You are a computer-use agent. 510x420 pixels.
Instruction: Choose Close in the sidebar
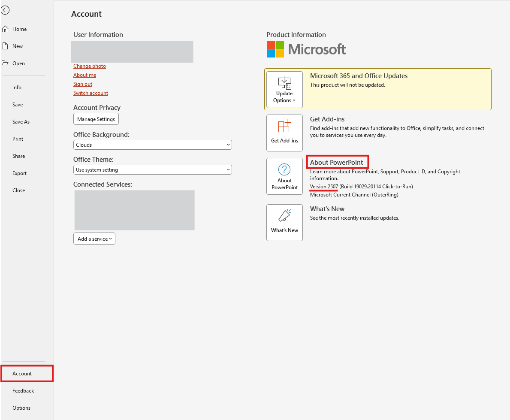tap(18, 190)
